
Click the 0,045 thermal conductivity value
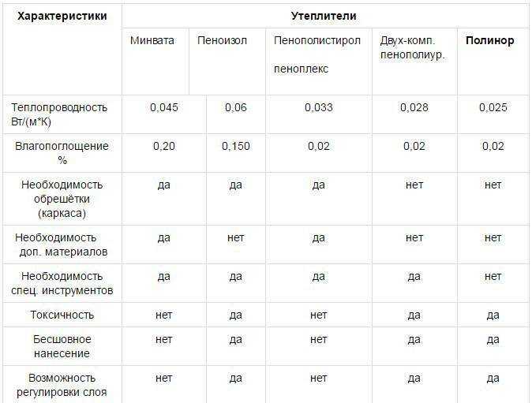164,107
